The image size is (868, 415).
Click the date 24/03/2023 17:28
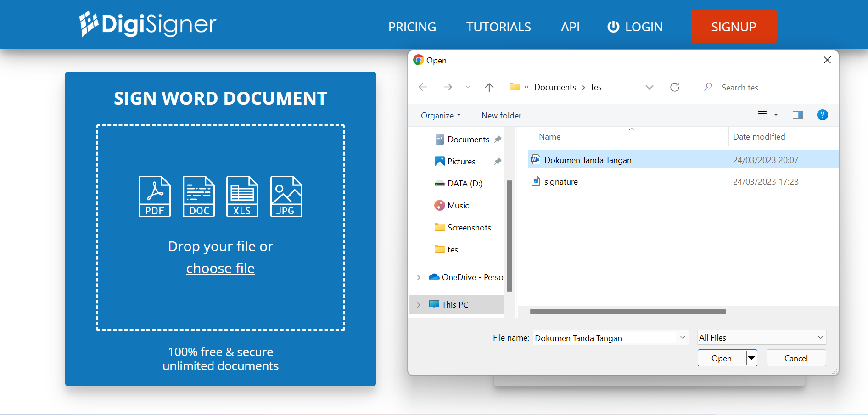click(x=766, y=182)
